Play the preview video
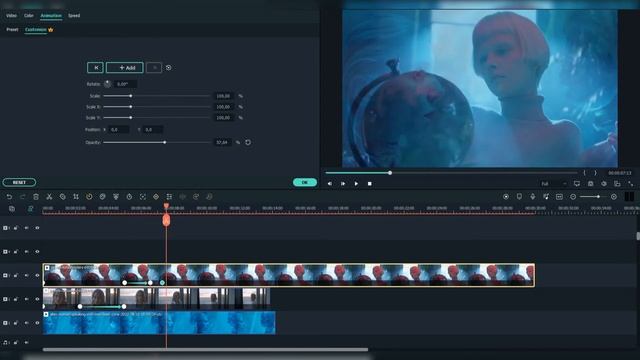 click(356, 184)
